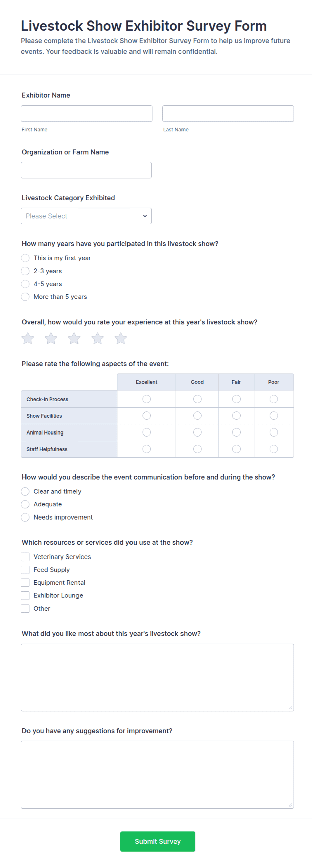Mark Check-in Process as Excellent

tap(146, 399)
